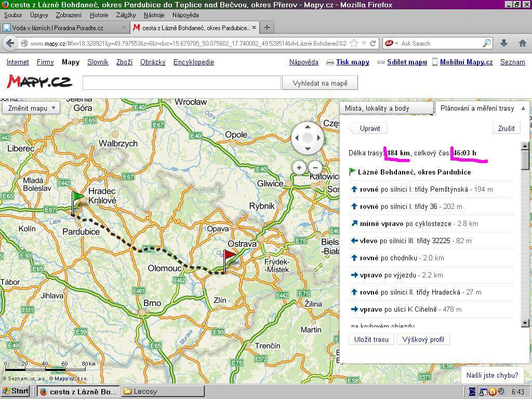Viewport: 532px width, 399px height.
Task: Click the Ask search magnifier icon
Action: (x=487, y=43)
